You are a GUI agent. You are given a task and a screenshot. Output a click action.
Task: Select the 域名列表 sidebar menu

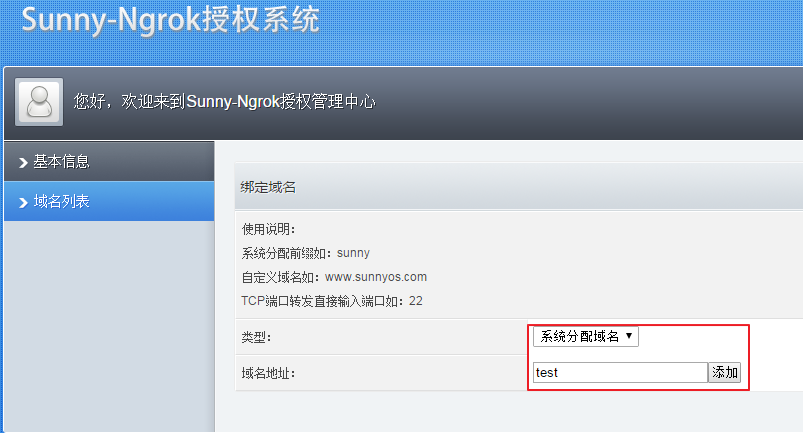tap(109, 201)
